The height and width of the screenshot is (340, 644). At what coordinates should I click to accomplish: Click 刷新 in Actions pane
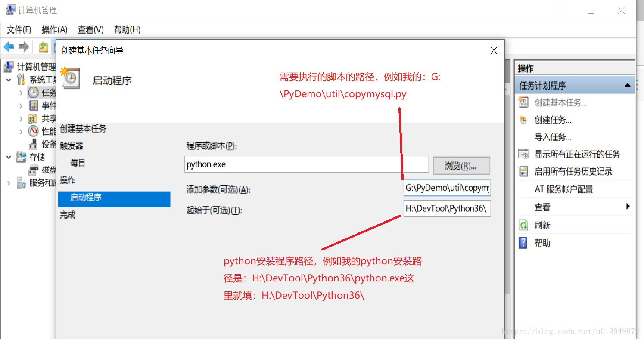pos(542,225)
